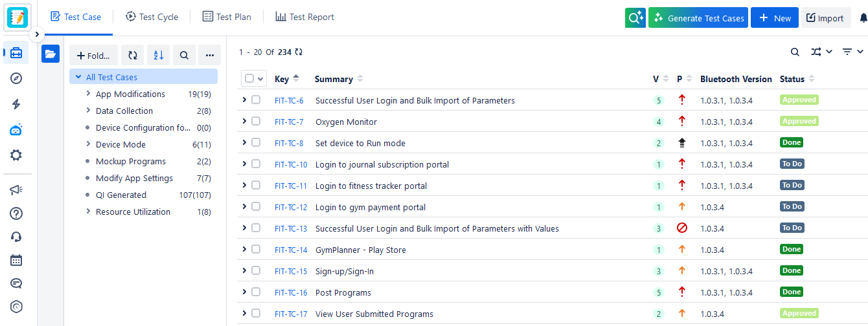Click the refresh icon in folder toolbar
The image size is (868, 326).
pos(132,56)
